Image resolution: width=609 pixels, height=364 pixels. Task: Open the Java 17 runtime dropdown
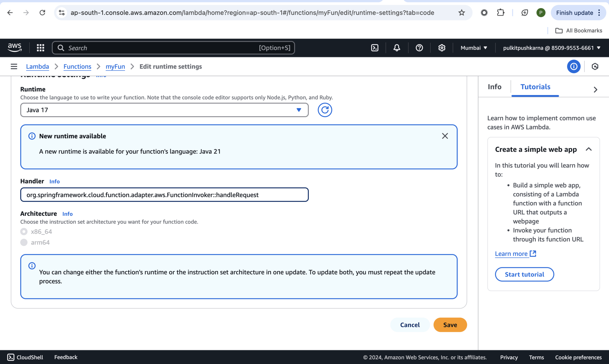tap(164, 110)
